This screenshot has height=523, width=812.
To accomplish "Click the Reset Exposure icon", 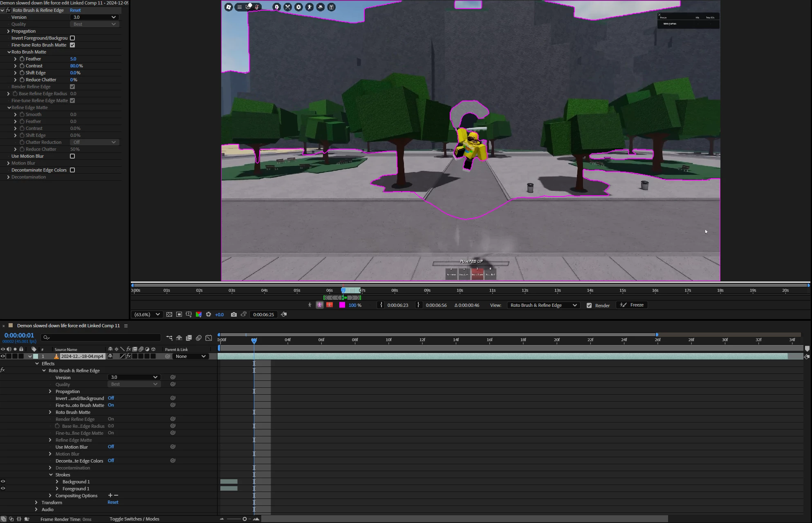I will coord(209,314).
